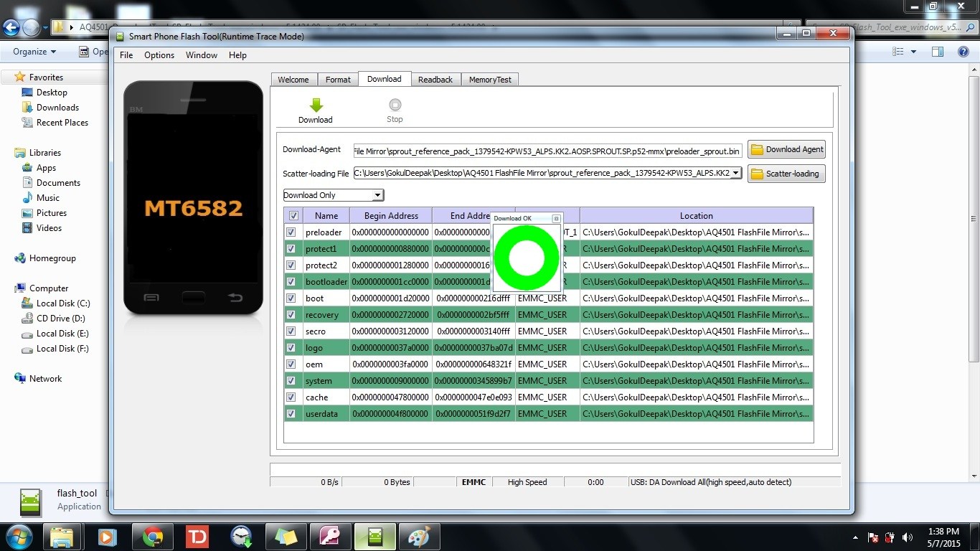Screen dimensions: 980x551
Task: Open the Window menu
Action: click(x=202, y=55)
